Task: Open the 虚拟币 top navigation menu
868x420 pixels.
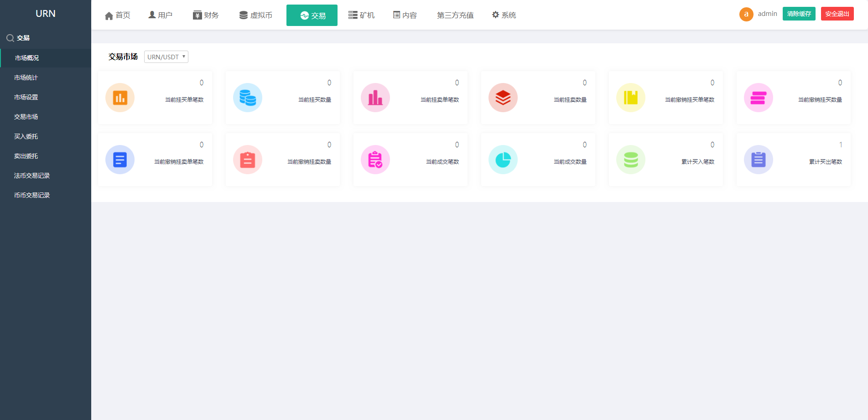Action: (x=256, y=16)
